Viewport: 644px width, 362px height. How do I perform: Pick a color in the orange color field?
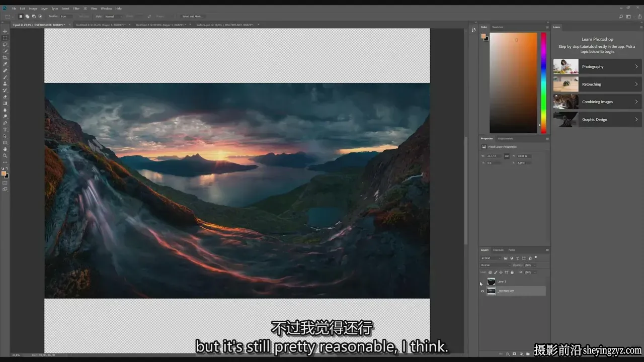coord(513,82)
